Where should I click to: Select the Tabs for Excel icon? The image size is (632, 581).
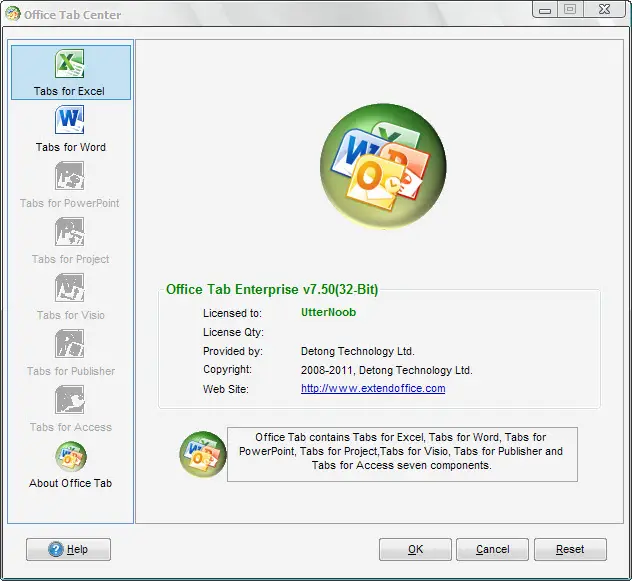(x=69, y=64)
